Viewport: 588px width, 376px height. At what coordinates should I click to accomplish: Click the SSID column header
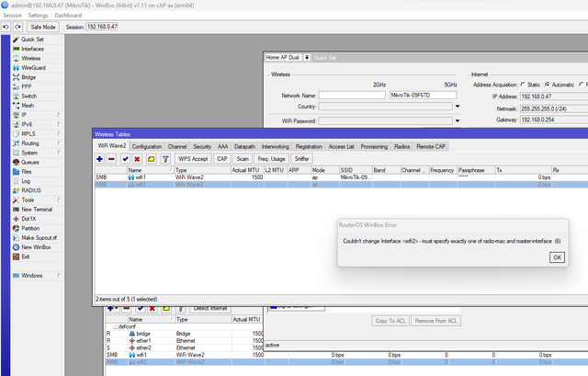(356, 170)
